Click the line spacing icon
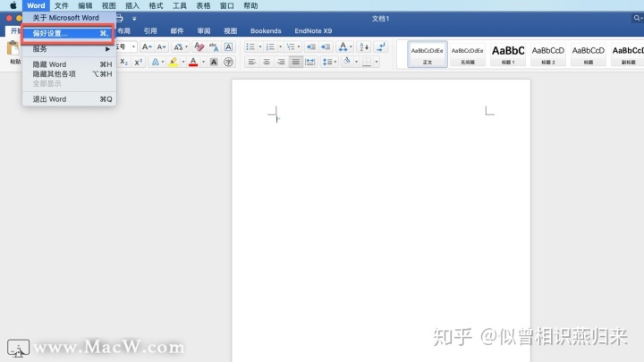 coord(327,62)
